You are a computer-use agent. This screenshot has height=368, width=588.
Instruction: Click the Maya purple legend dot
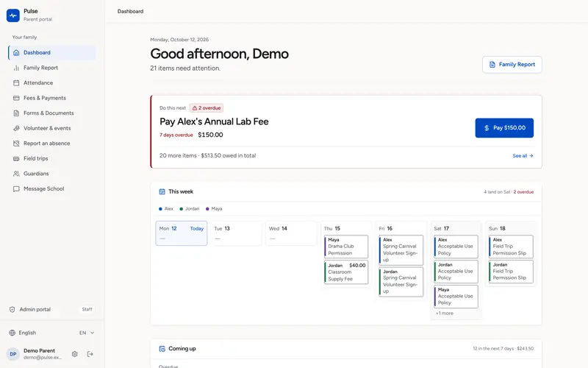(207, 209)
